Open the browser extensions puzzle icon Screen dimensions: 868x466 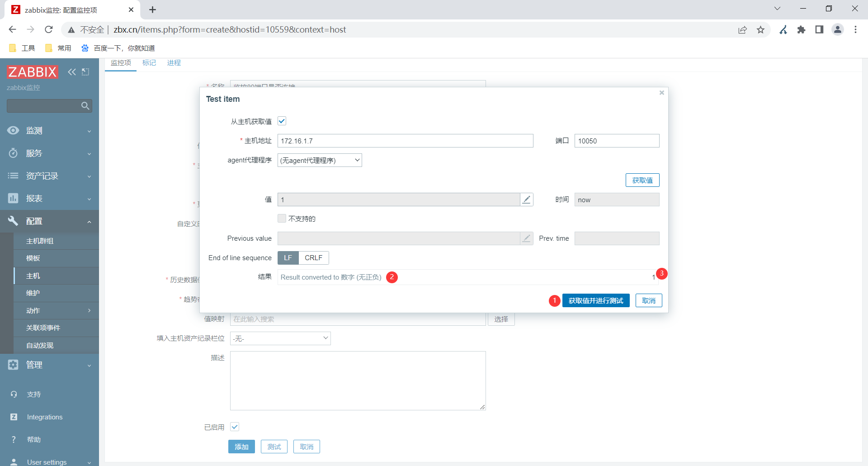point(801,30)
